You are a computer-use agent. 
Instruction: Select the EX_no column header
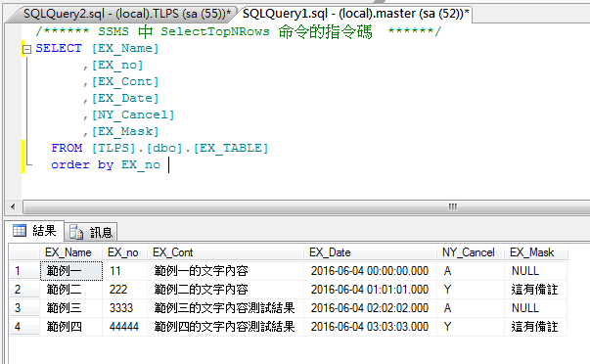[x=124, y=252]
